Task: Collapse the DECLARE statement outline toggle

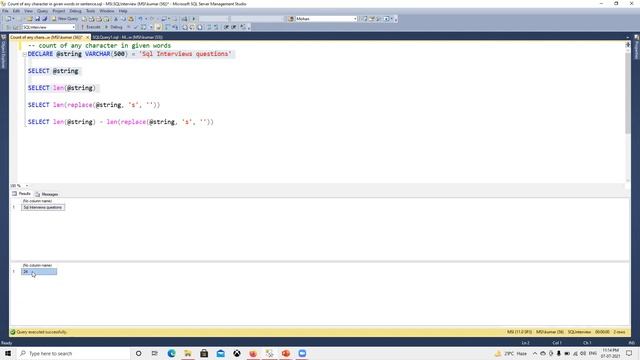Action: point(24,54)
